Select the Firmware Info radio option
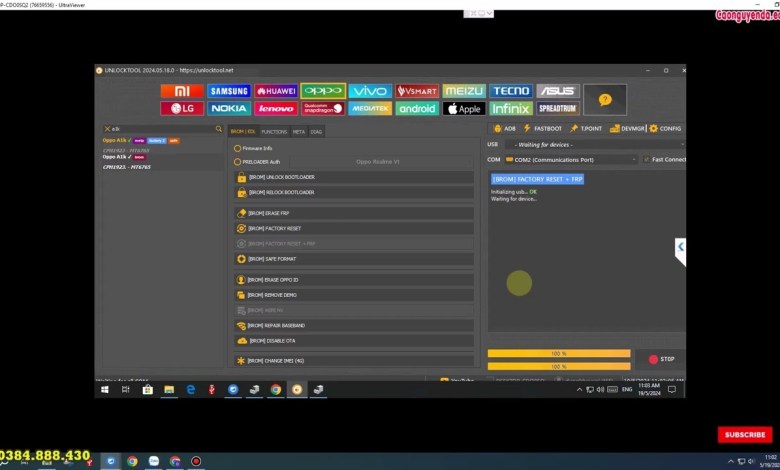Screen dimensions: 780x470 coord(237,148)
